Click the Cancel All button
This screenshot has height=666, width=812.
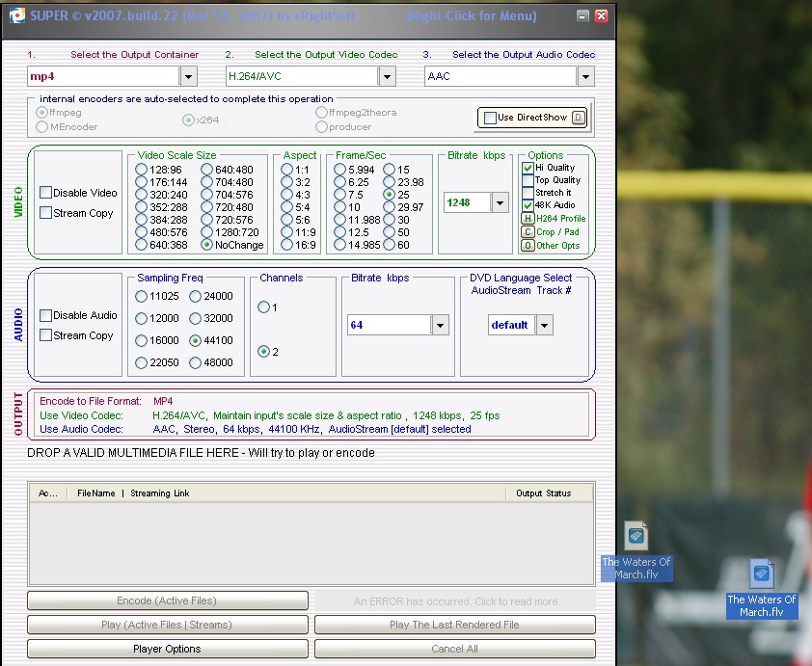click(454, 649)
